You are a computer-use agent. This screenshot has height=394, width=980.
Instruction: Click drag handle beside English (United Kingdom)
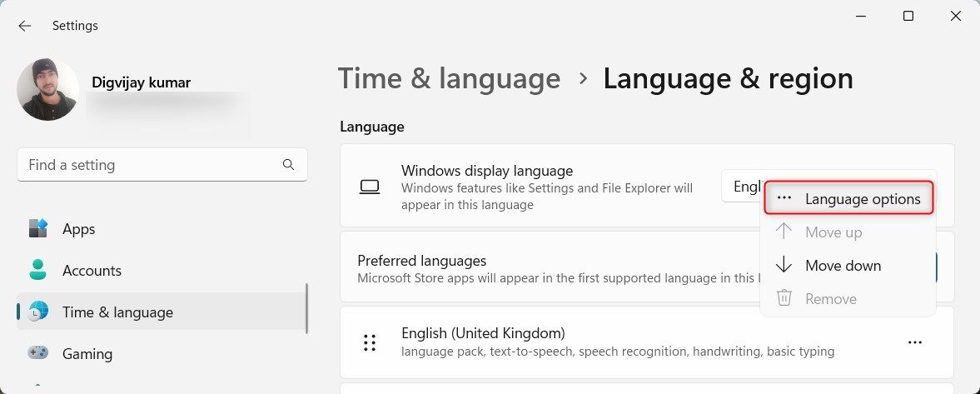point(370,342)
